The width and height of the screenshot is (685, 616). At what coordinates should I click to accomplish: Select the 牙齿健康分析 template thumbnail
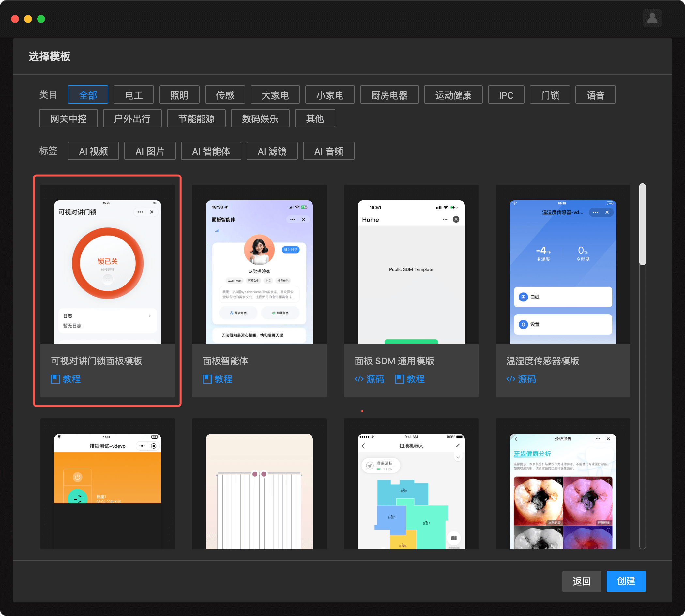pyautogui.click(x=562, y=491)
